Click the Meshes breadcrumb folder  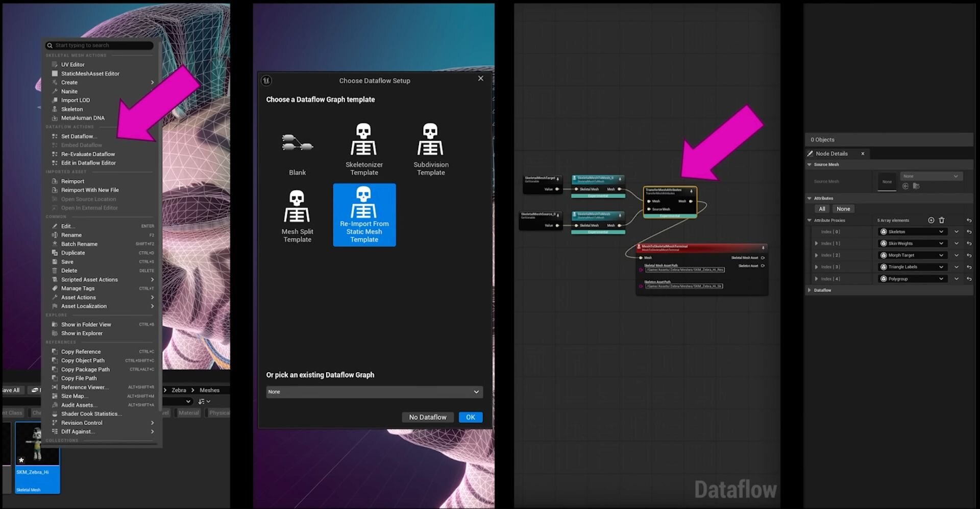point(209,390)
